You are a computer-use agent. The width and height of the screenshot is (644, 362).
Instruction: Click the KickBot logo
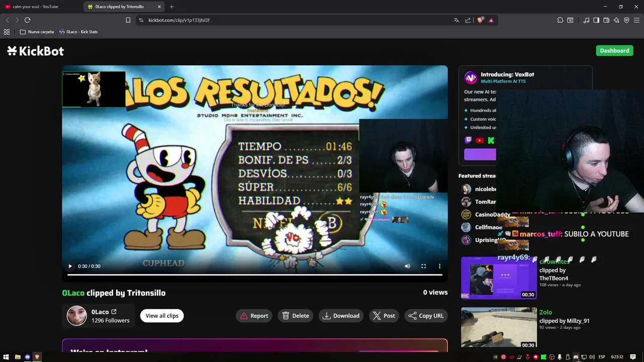[35, 51]
